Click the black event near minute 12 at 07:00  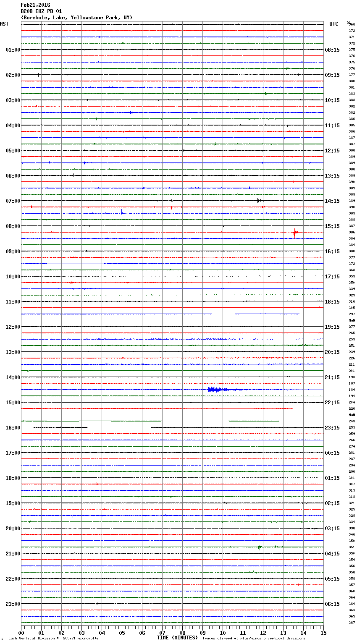(x=259, y=201)
